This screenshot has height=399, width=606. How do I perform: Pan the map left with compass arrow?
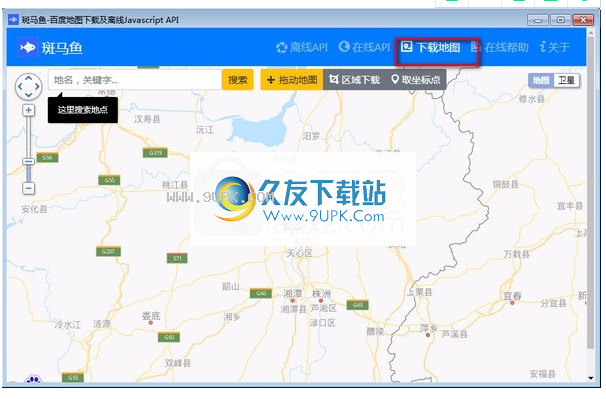click(19, 87)
